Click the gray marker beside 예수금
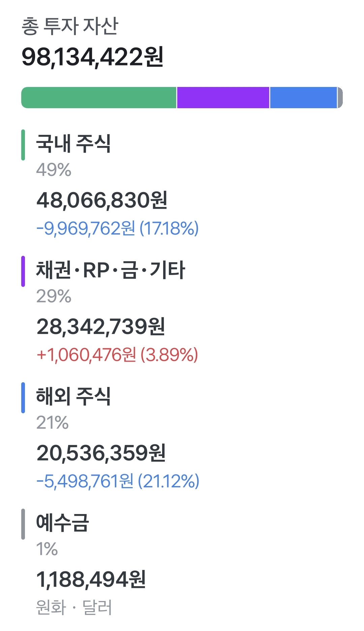The image size is (364, 631). tap(23, 524)
